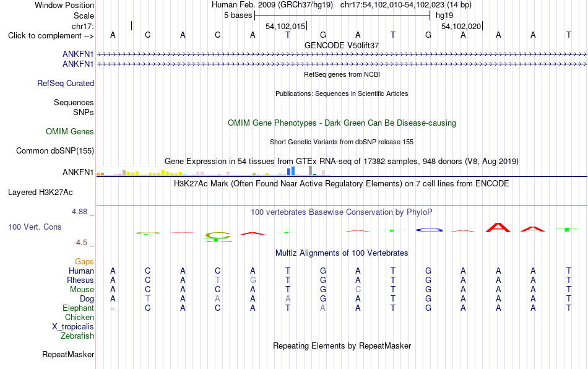The width and height of the screenshot is (588, 369).
Task: Click the Sequences track label
Action: click(x=74, y=102)
